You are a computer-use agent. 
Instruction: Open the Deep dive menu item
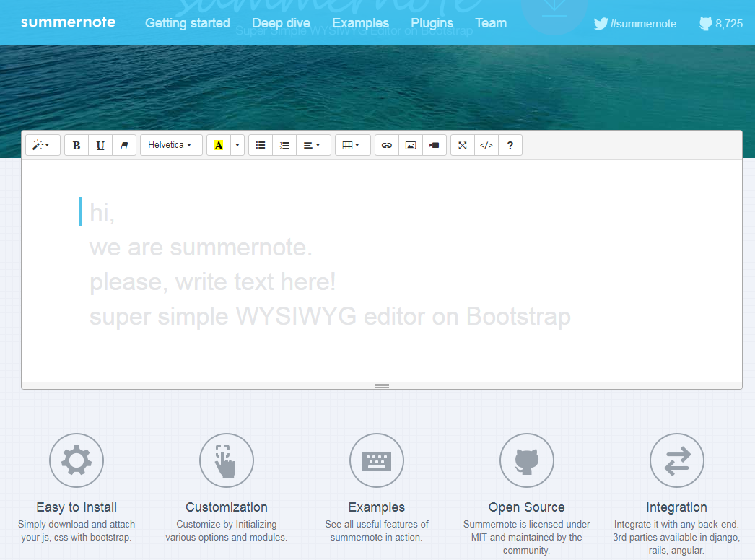click(x=281, y=23)
